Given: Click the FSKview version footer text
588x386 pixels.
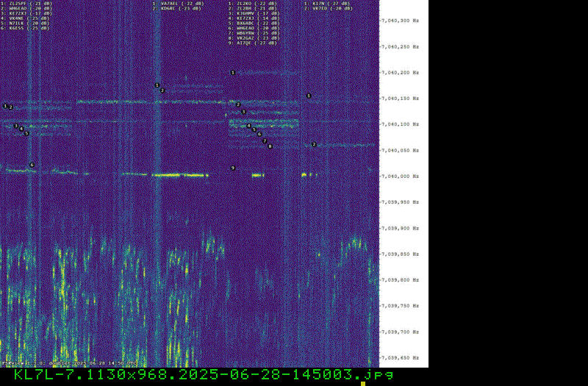Looking at the screenshot, I should point(69,363).
